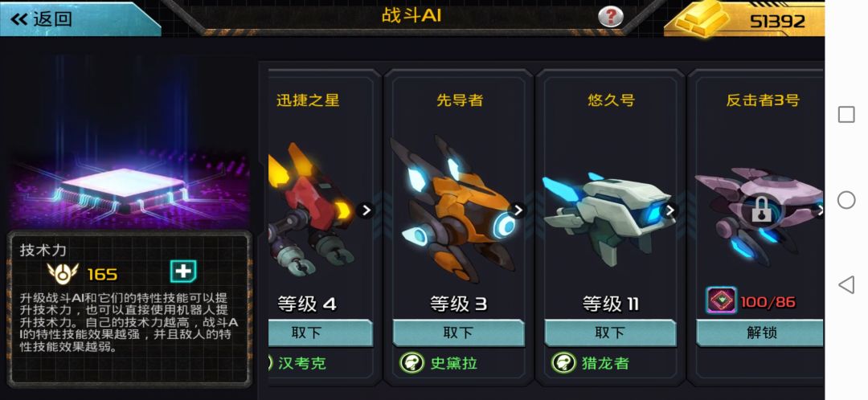Image resolution: width=868 pixels, height=400 pixels.
Task: Expand details arrow on 先导者 card
Action: point(517,210)
